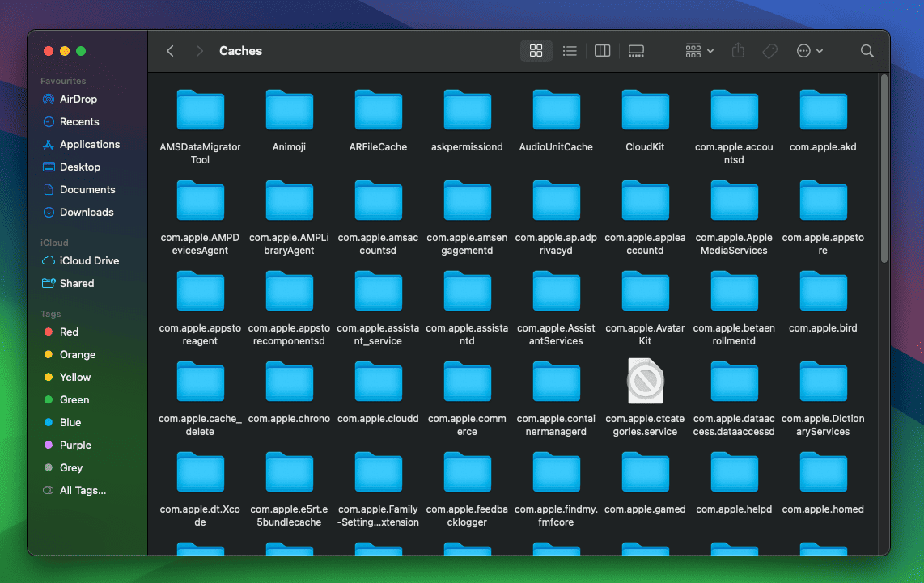
Task: Open Downloads in the sidebar
Action: tap(87, 212)
